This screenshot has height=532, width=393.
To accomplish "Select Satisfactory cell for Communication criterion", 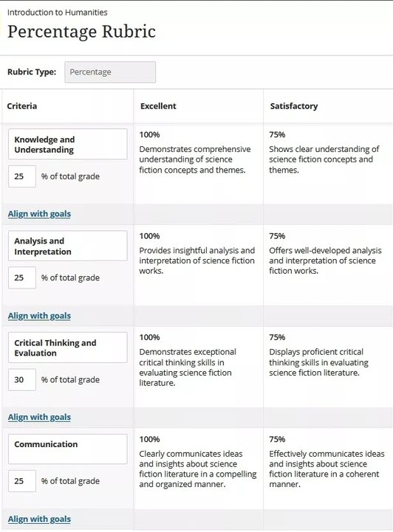I will [x=328, y=469].
